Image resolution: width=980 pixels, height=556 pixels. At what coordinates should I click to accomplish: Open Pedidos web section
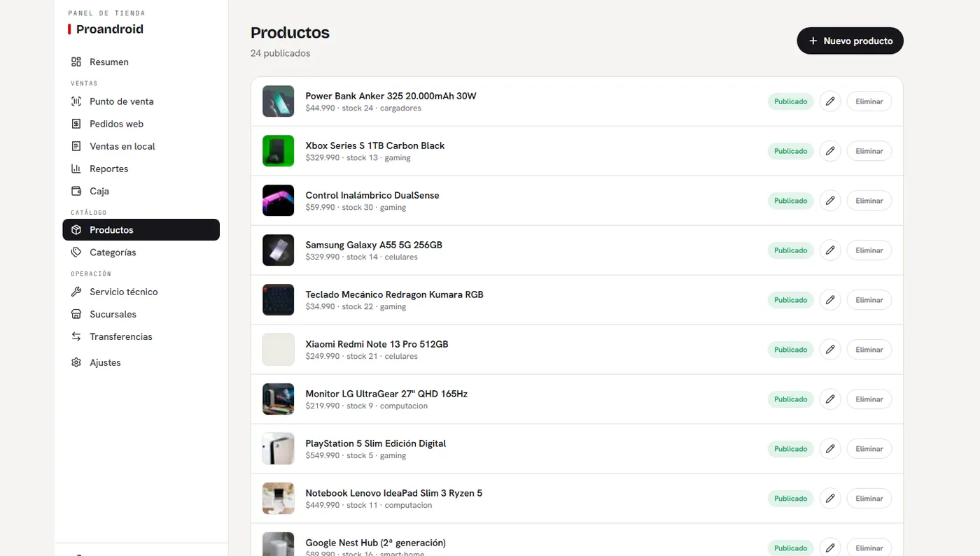[141, 124]
